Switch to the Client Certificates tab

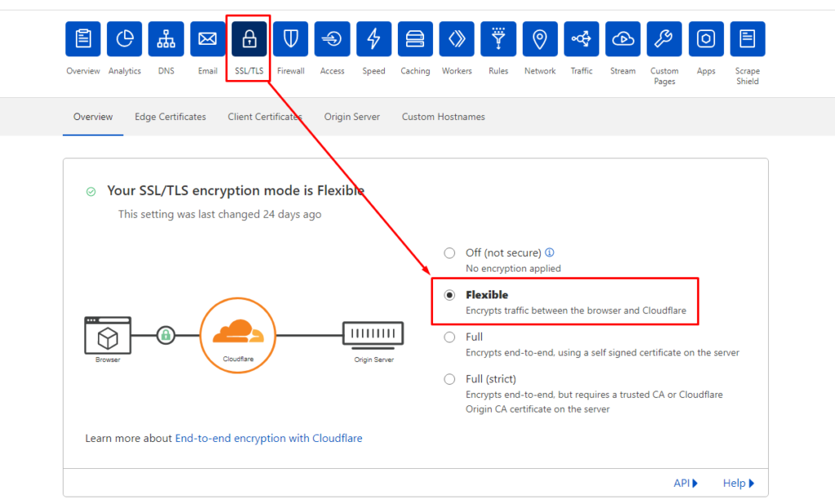point(265,117)
